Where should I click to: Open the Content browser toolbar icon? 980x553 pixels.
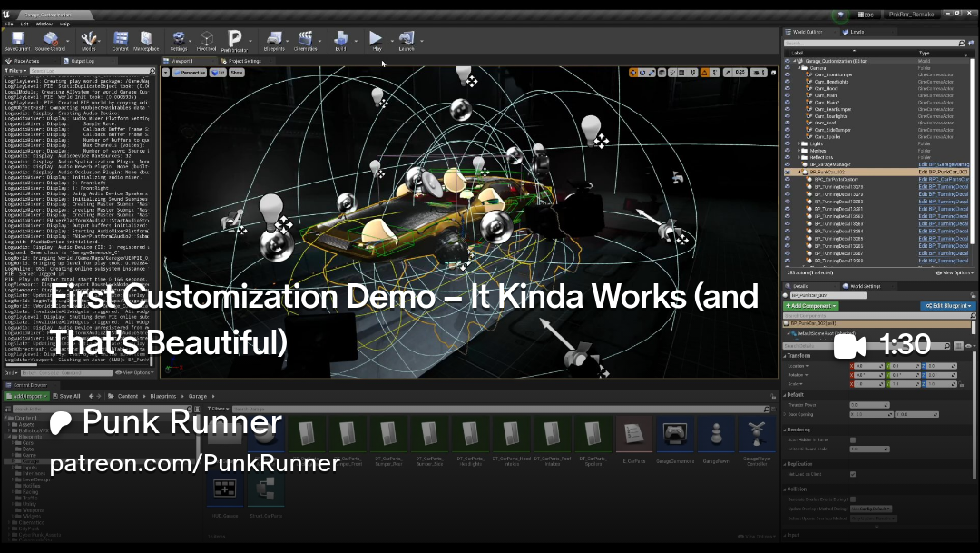coord(121,39)
